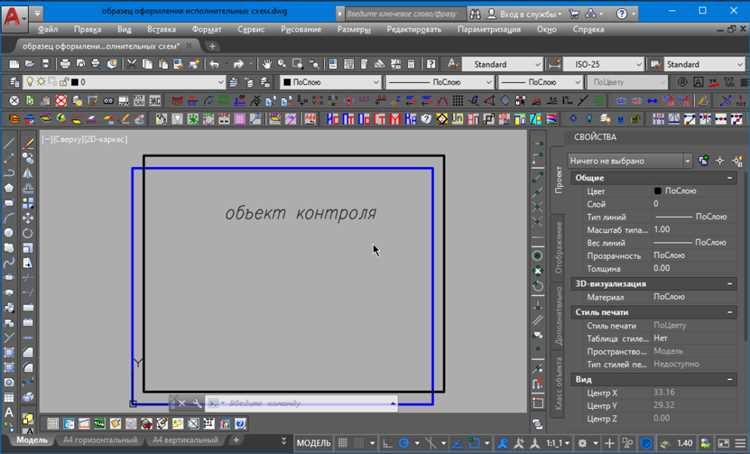Collapse the Стиль печати section
Image resolution: width=750 pixels, height=454 pixels.
point(730,312)
